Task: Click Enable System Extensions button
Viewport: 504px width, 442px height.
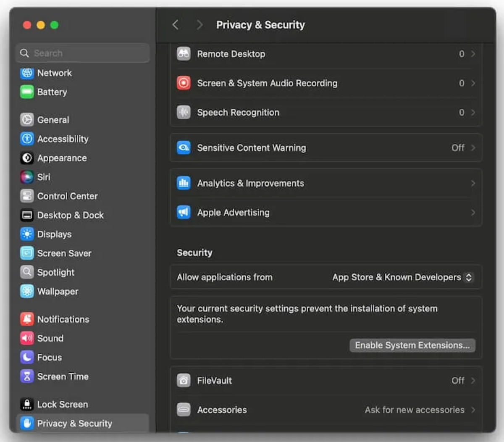Action: coord(412,345)
